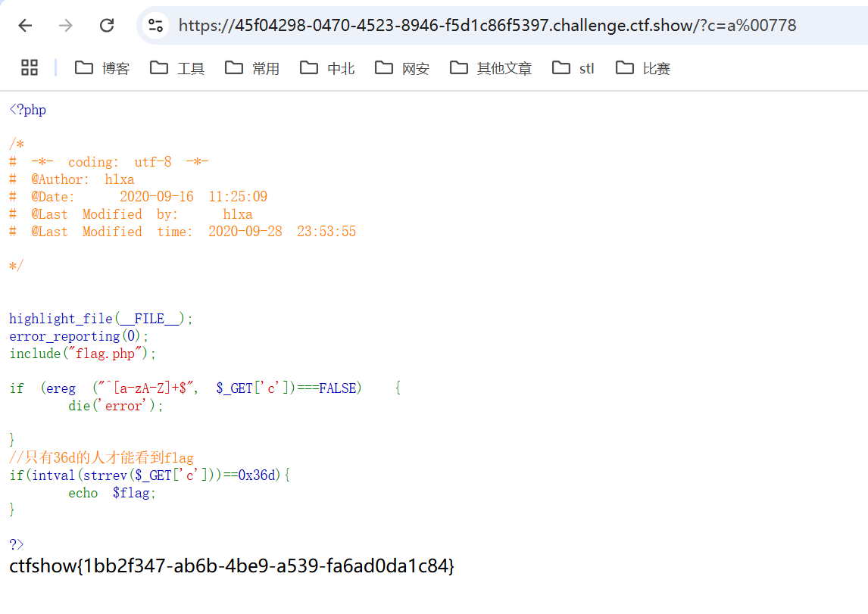This screenshot has width=868, height=614.
Task: Click the include("flag.php") line
Action: (x=83, y=354)
